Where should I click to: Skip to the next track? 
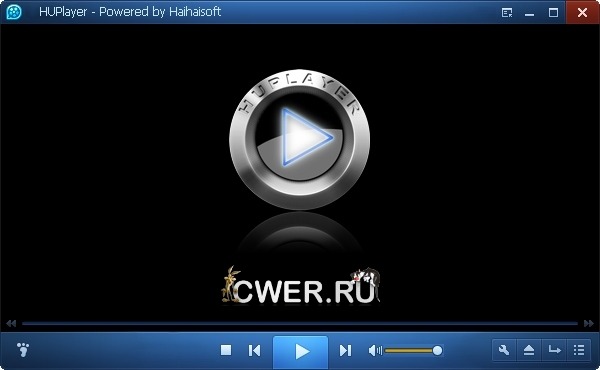click(345, 350)
